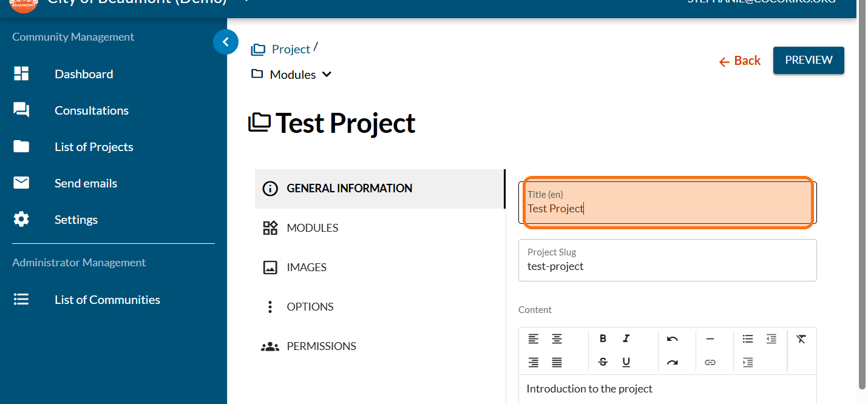Click the undo arrow icon
868x404 pixels.
pyautogui.click(x=672, y=338)
